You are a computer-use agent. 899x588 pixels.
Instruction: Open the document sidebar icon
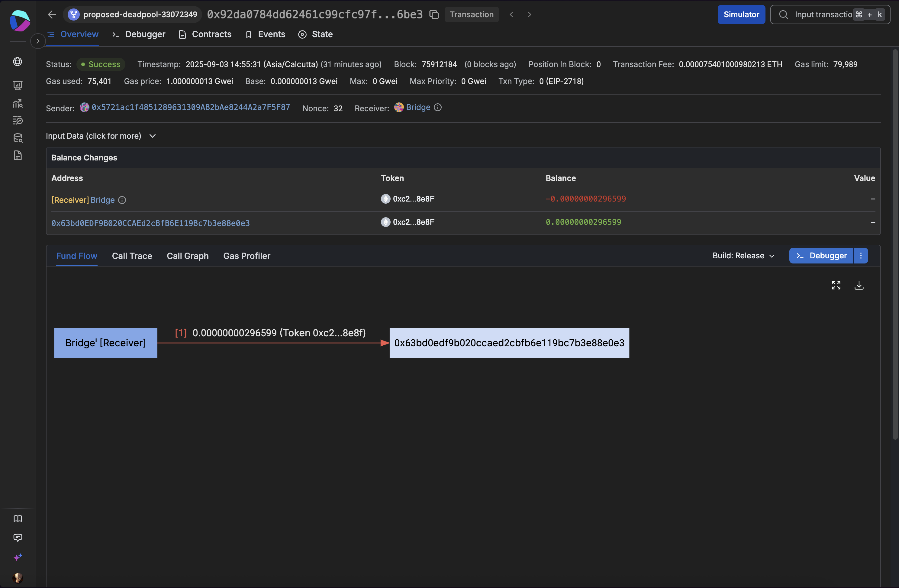18,155
